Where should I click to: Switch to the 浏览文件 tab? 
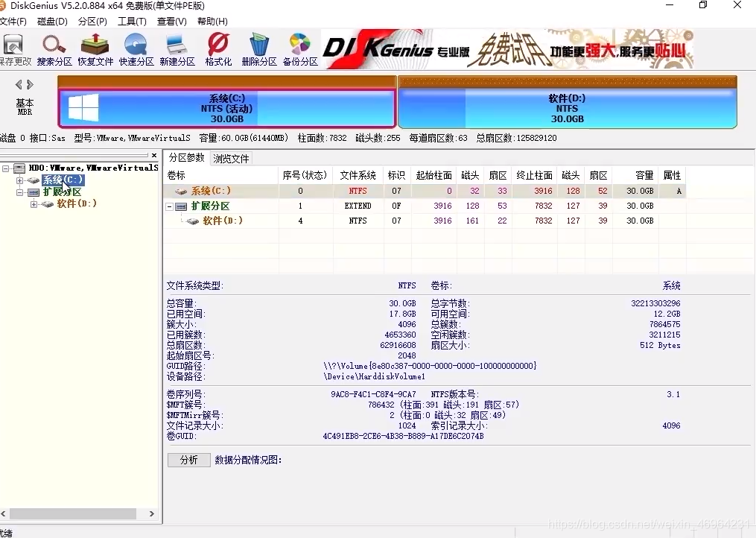[x=231, y=158]
